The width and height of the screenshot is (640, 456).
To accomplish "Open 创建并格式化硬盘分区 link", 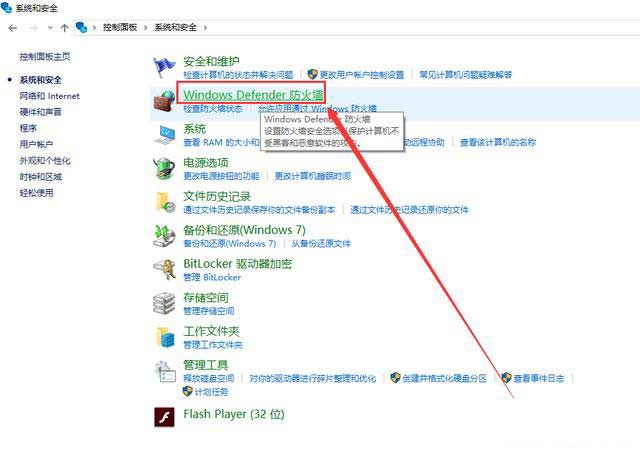I will tap(445, 378).
